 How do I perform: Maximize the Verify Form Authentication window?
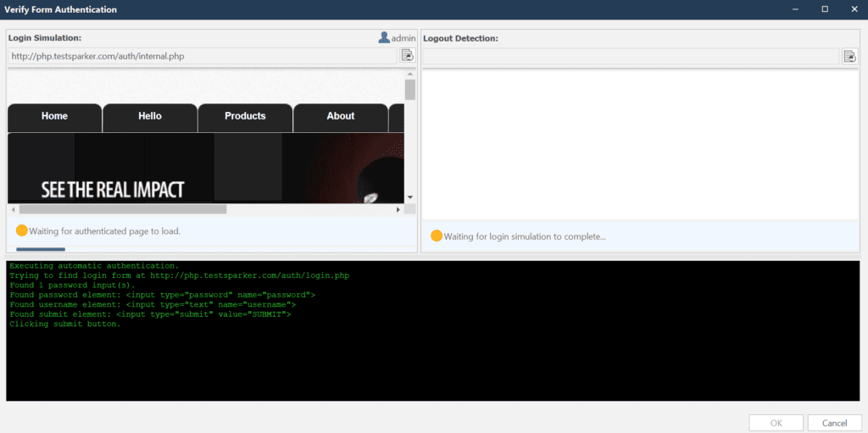point(825,8)
